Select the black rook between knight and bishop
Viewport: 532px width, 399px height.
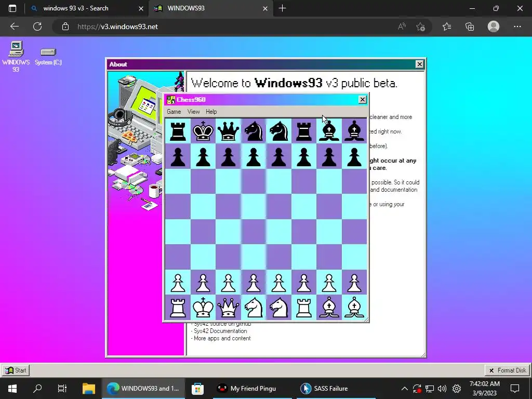[x=303, y=131]
